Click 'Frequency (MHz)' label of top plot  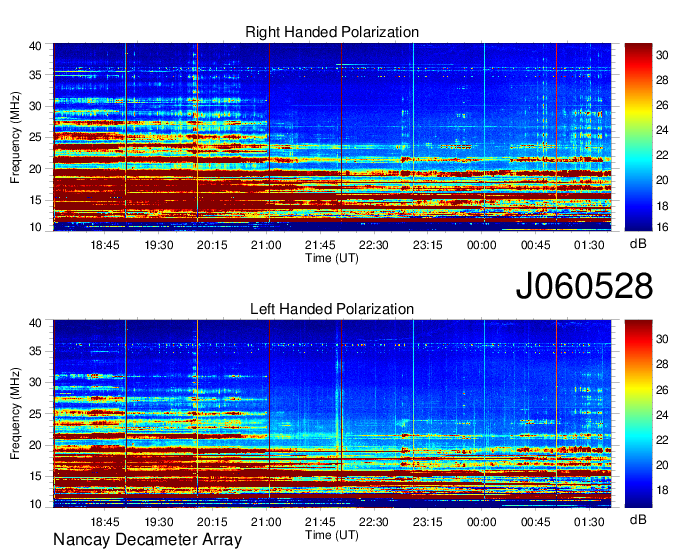15,137
